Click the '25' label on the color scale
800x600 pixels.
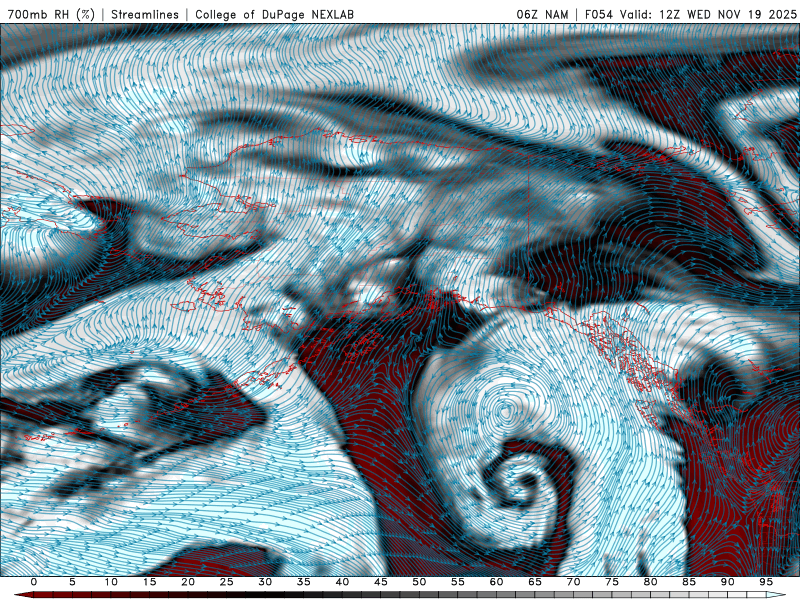coord(227,582)
